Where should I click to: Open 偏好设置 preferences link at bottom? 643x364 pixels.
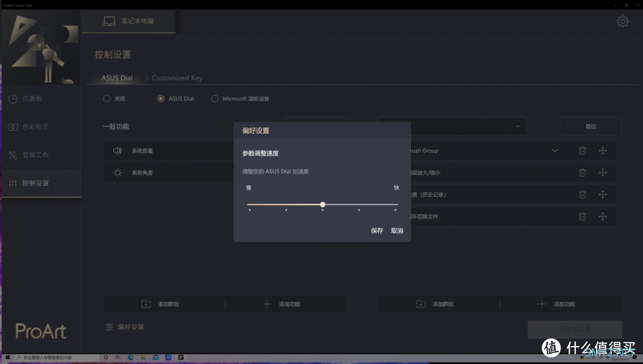coord(125,327)
